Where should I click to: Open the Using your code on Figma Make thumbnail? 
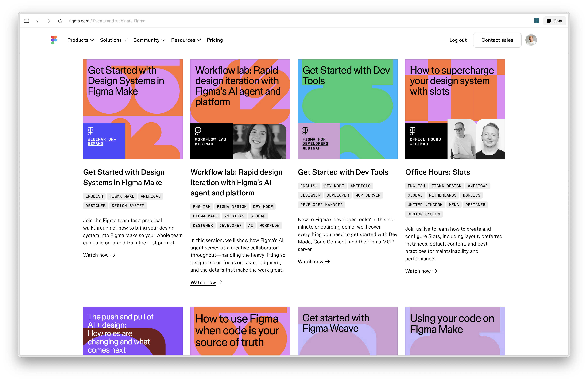[455, 331]
